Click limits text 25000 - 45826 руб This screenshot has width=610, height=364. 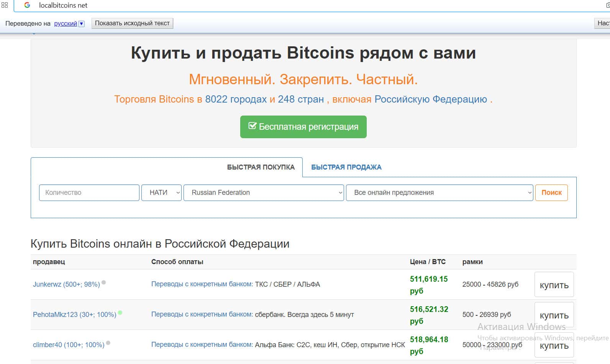490,284
